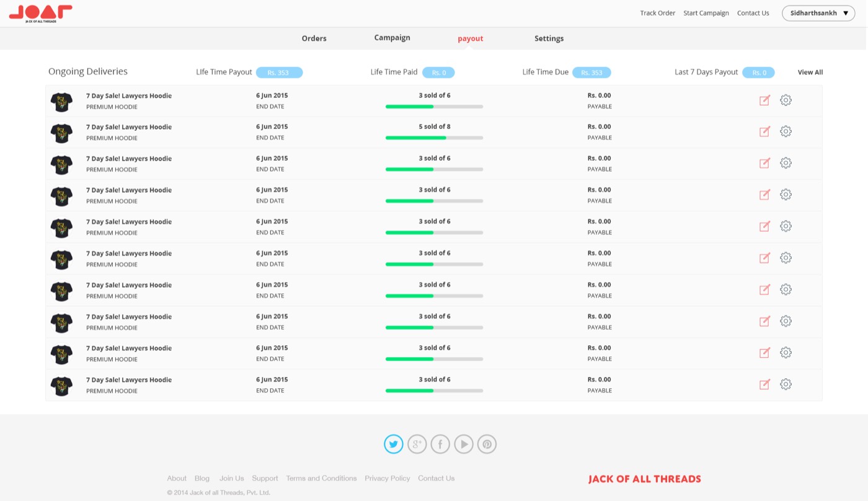Image resolution: width=868 pixels, height=501 pixels.
Task: Click the Join Us footer link
Action: tap(232, 478)
